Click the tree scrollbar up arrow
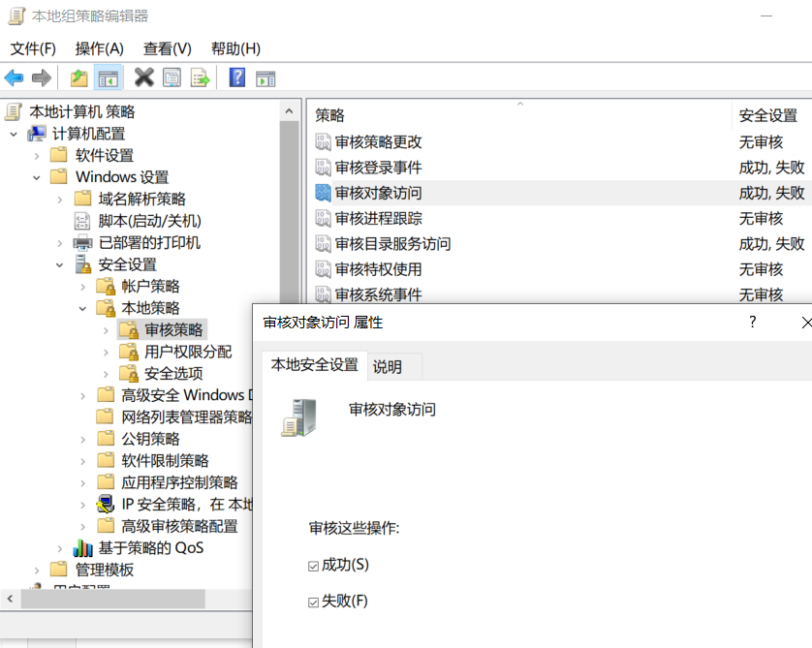The width and height of the screenshot is (812, 648). tap(289, 110)
